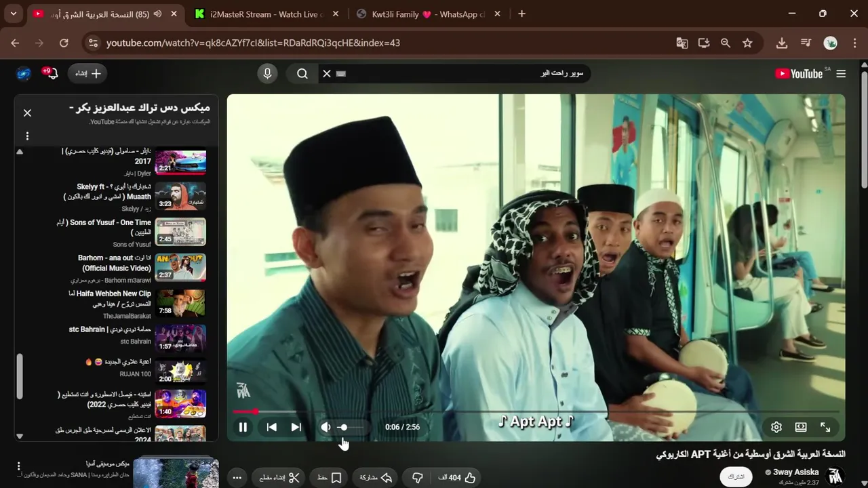
Task: Start voice search with the microphone button
Action: 267,73
